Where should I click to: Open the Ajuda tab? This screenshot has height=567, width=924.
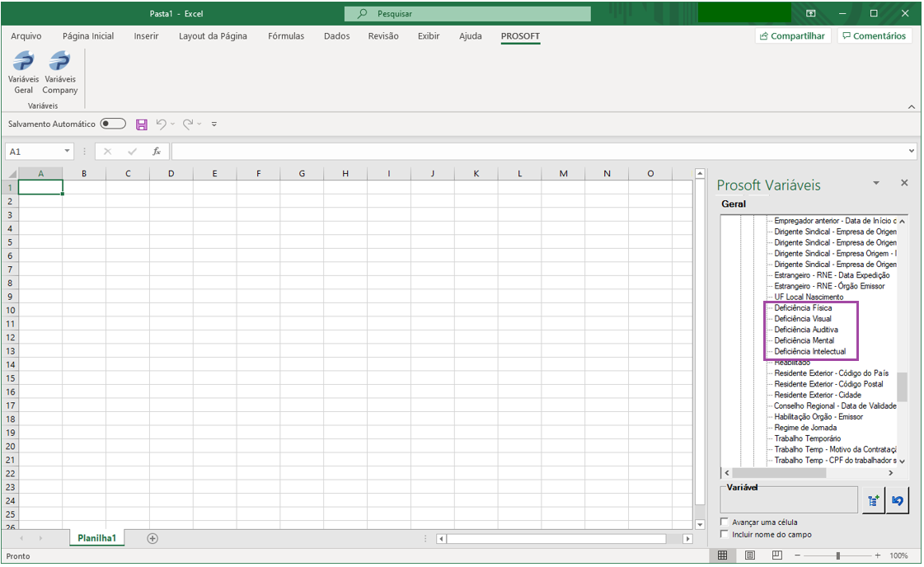coord(471,36)
